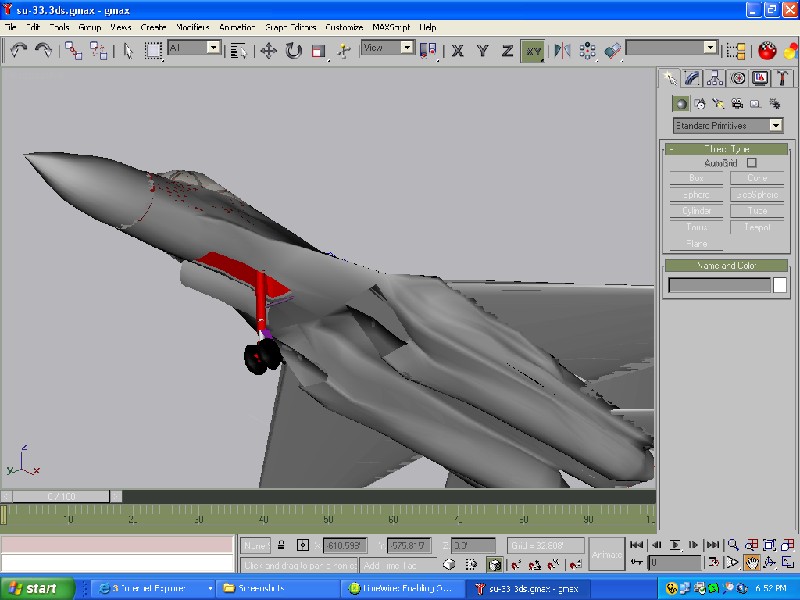800x600 pixels.
Task: Click the Undo arrow in toolbar
Action: click(18, 50)
